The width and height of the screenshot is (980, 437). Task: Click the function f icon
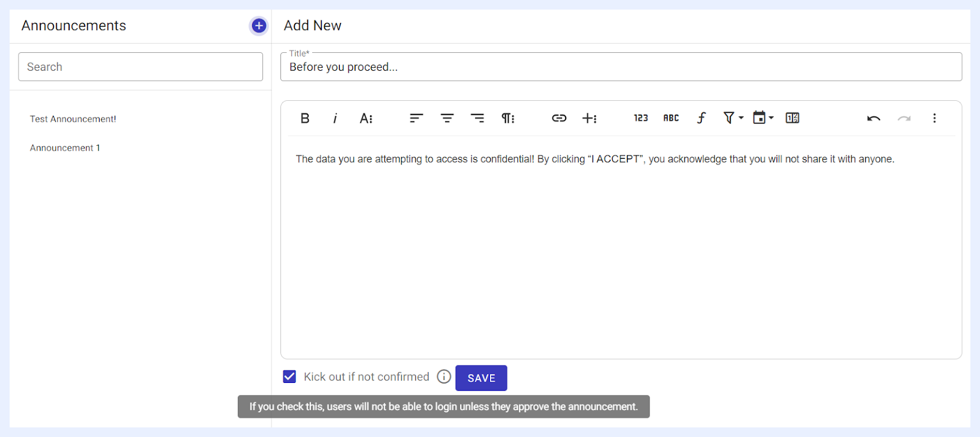701,118
